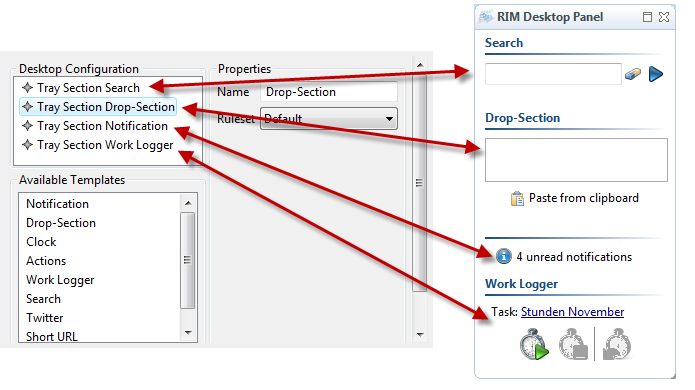Click the Name field containing Drop-Section
Viewport: 695px width, 390px height.
coord(328,92)
